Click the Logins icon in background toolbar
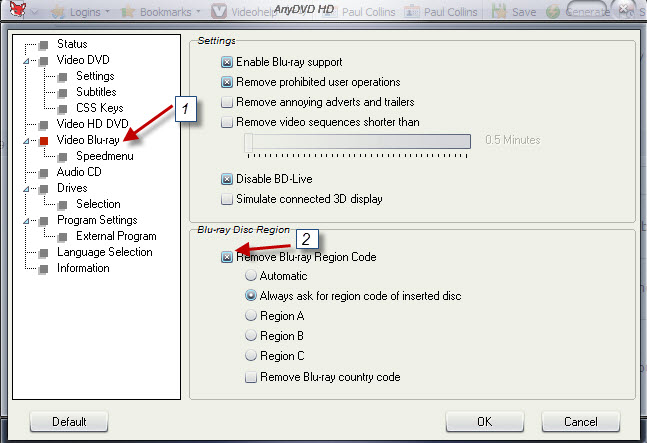 click(x=58, y=12)
